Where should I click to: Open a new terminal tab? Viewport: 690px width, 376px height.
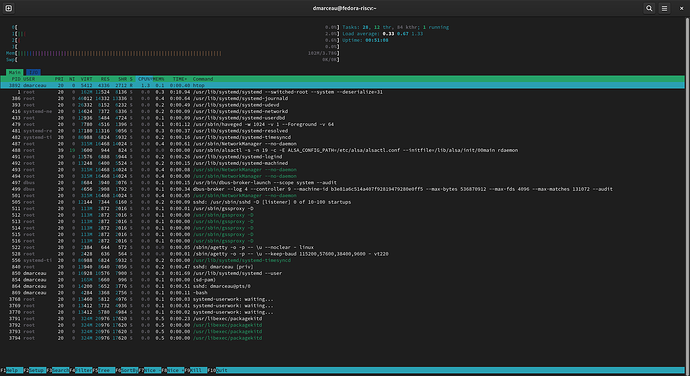(8, 8)
